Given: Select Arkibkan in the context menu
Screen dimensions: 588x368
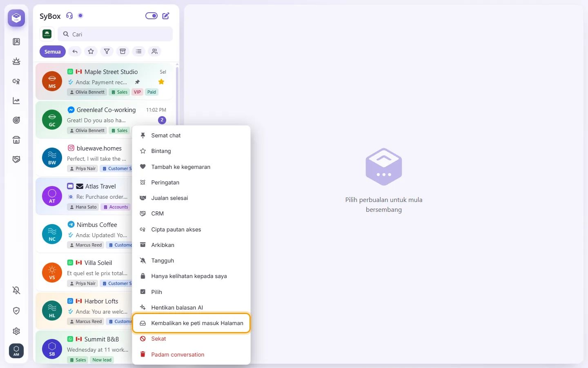Looking at the screenshot, I should pyautogui.click(x=191, y=245).
